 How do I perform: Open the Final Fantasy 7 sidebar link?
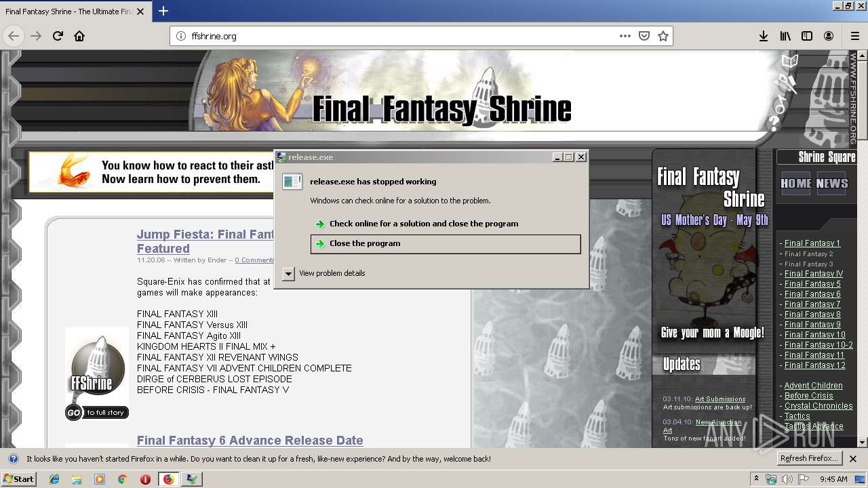(x=812, y=304)
